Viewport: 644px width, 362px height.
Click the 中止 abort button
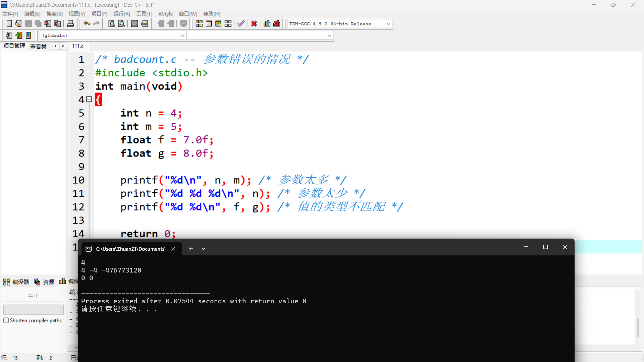coord(33,296)
